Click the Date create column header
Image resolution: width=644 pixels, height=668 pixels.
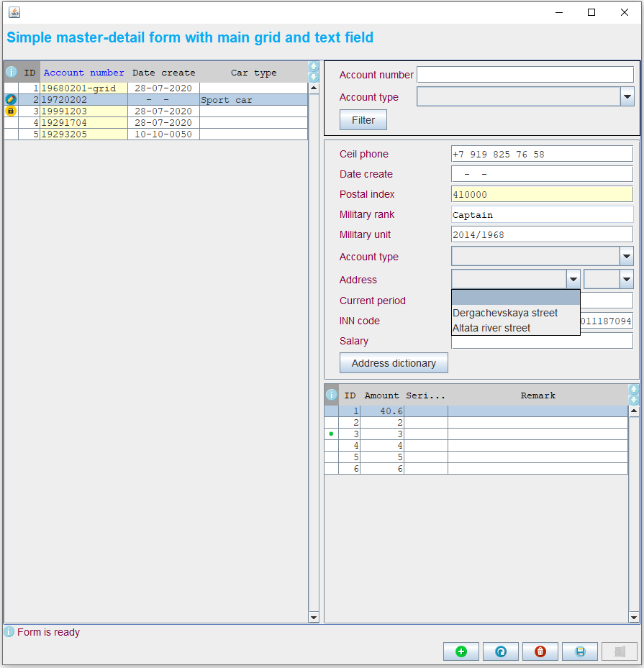pos(163,73)
